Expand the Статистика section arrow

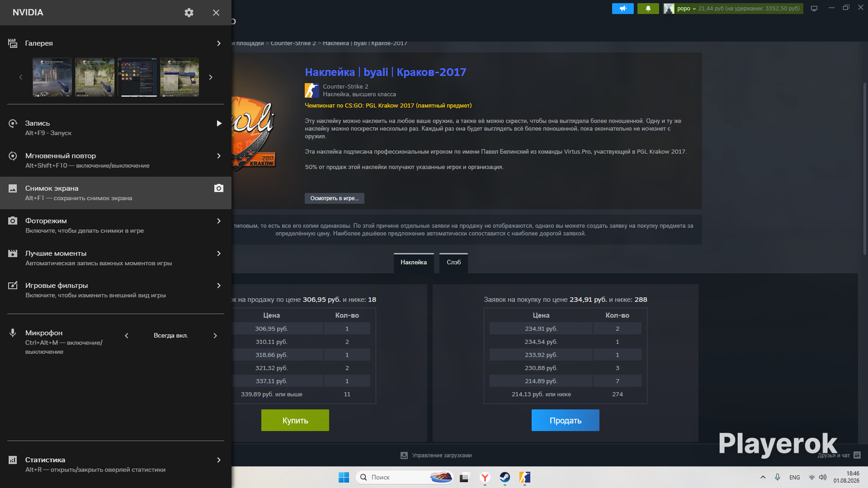pos(219,460)
